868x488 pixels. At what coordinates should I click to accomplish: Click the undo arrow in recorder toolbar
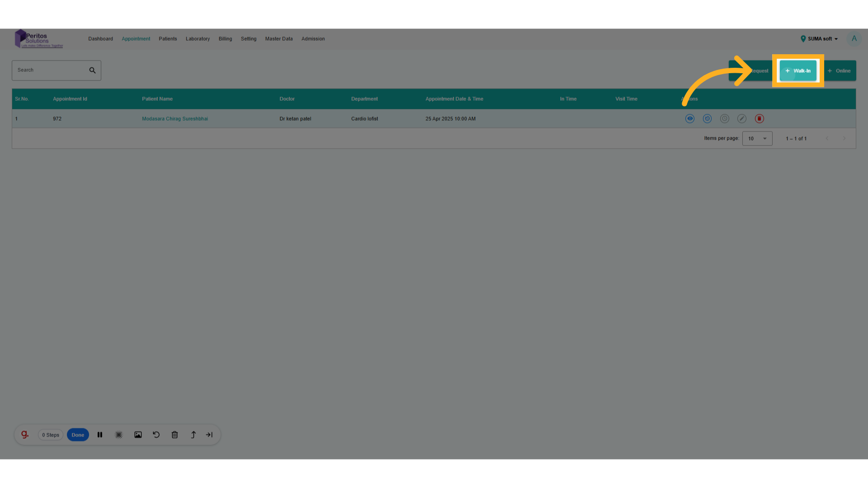[x=156, y=435]
